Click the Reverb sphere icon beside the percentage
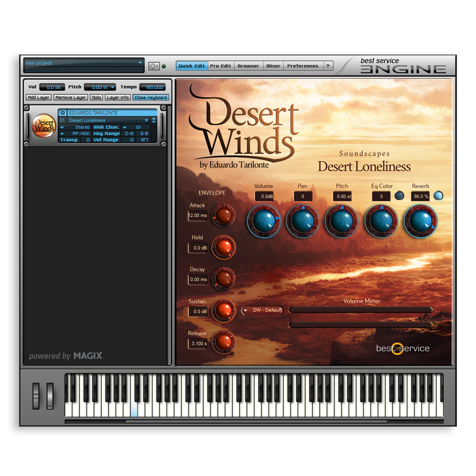 (439, 195)
